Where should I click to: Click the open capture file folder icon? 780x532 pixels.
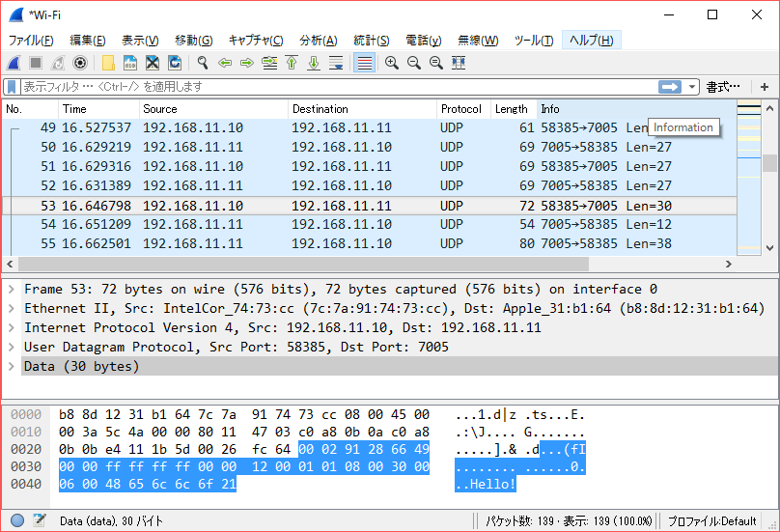(108, 63)
